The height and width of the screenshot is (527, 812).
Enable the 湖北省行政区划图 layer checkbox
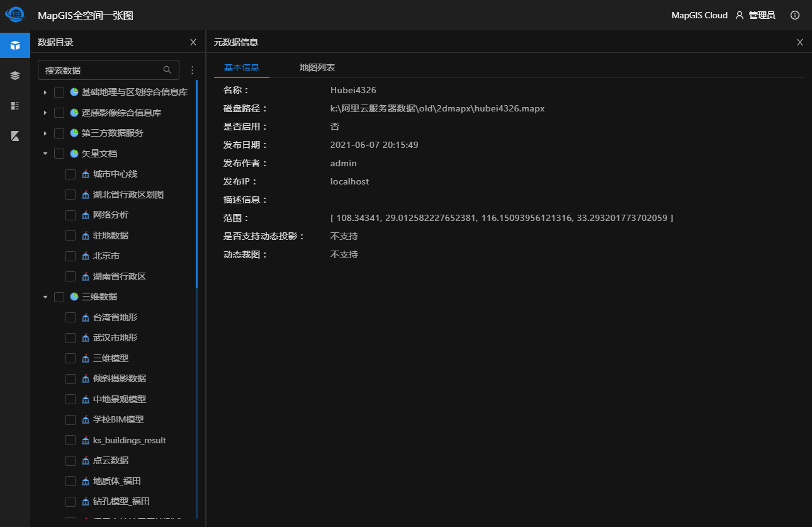70,195
